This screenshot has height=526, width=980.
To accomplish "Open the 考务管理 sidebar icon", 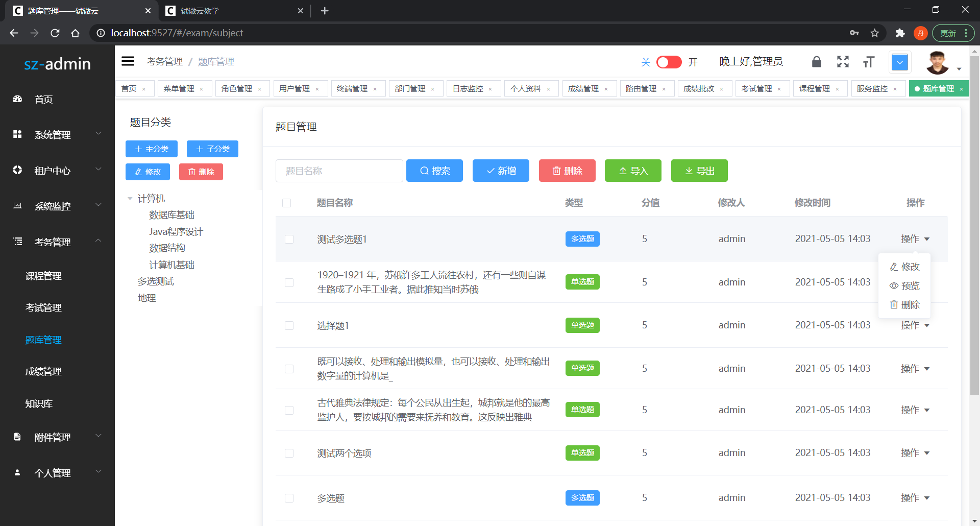I will (x=17, y=242).
